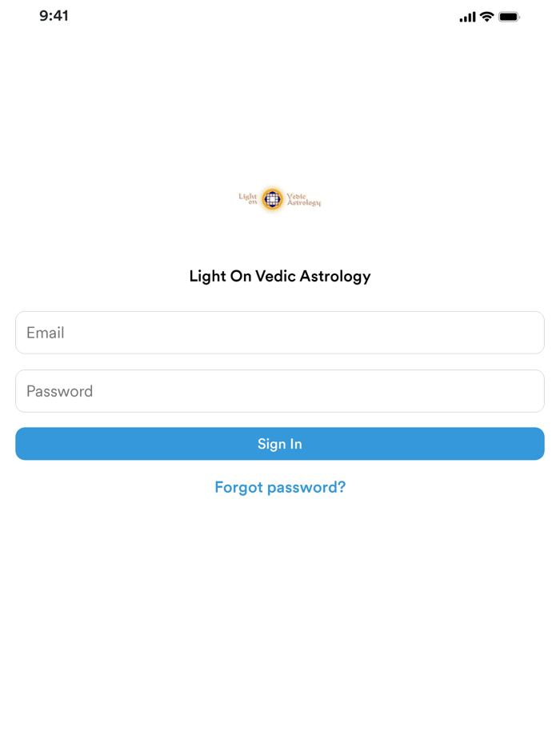Tap the Wi-Fi icon in the status bar
The image size is (560, 747).
pyautogui.click(x=486, y=15)
